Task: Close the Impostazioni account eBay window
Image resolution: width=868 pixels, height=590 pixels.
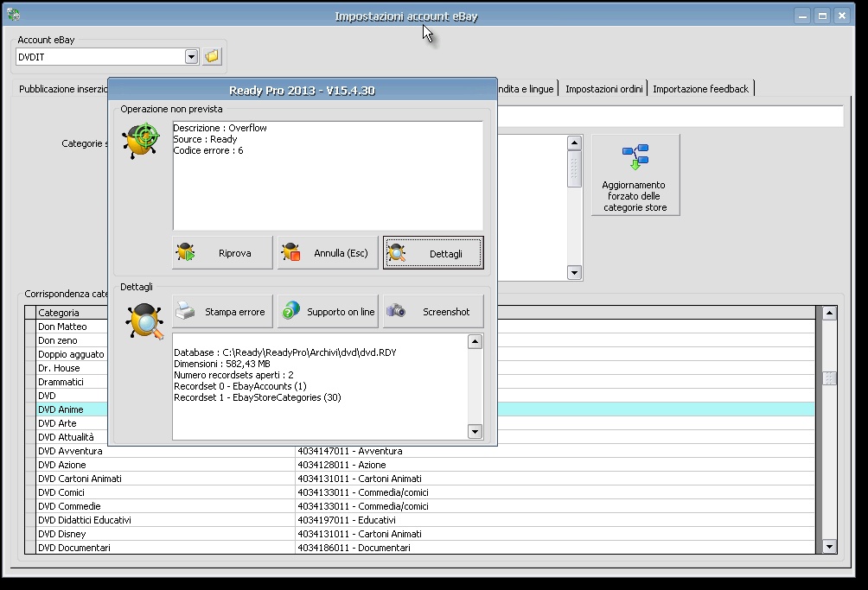Action: (842, 16)
